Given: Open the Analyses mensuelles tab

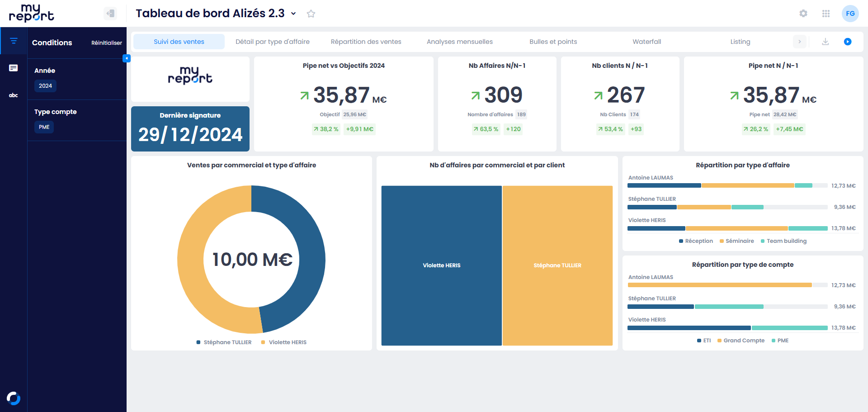Looking at the screenshot, I should tap(459, 42).
